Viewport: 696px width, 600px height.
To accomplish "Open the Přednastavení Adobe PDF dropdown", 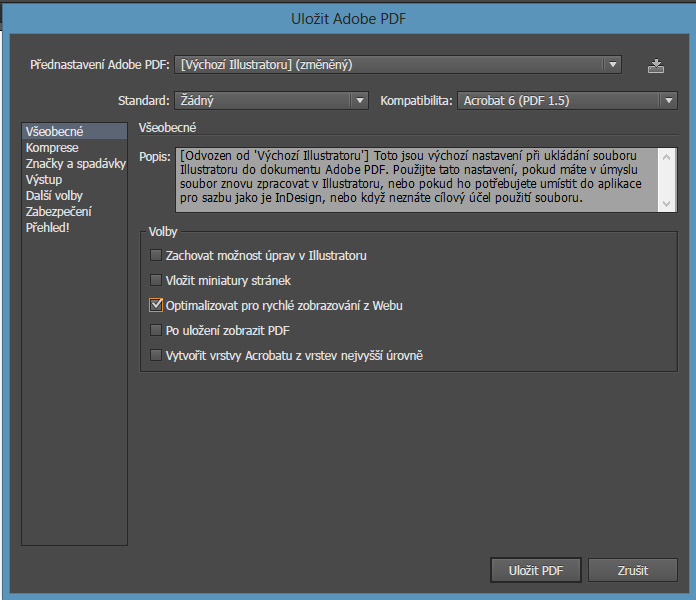I will (x=399, y=65).
